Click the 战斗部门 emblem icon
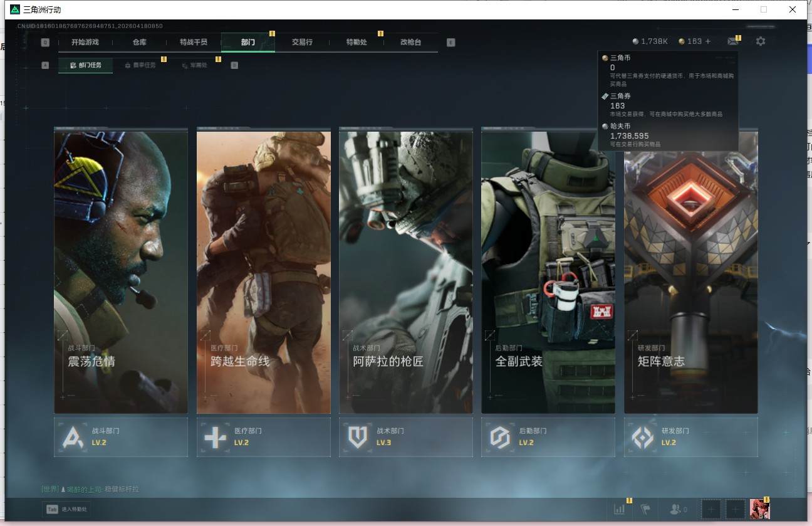 [73, 437]
